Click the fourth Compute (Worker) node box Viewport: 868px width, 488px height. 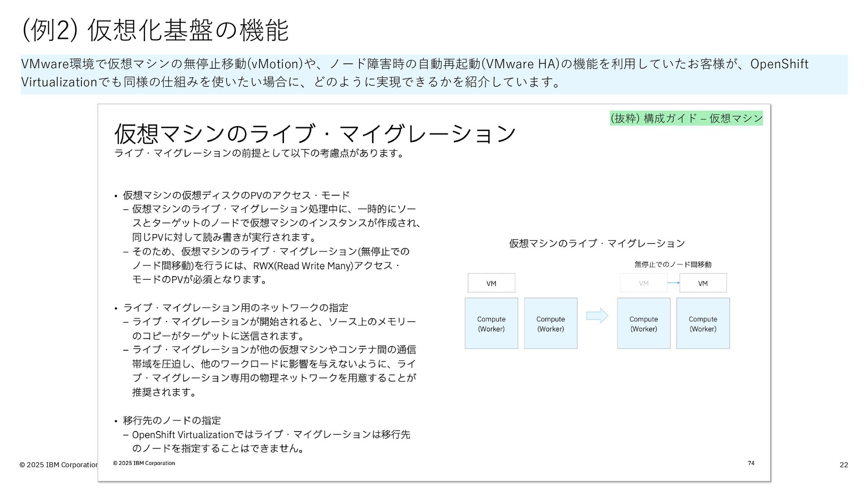[x=703, y=324]
